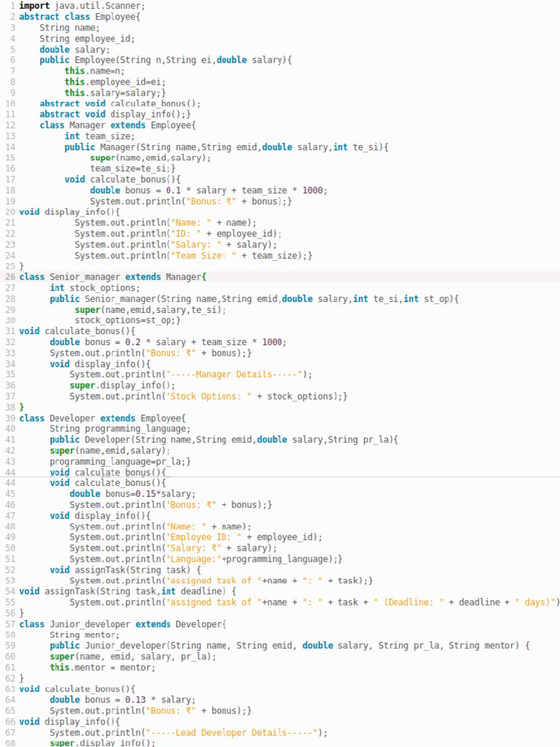Click the highlighted 'class Senior_manager extends Manager' line
The height and width of the screenshot is (747, 560).
[x=112, y=276]
